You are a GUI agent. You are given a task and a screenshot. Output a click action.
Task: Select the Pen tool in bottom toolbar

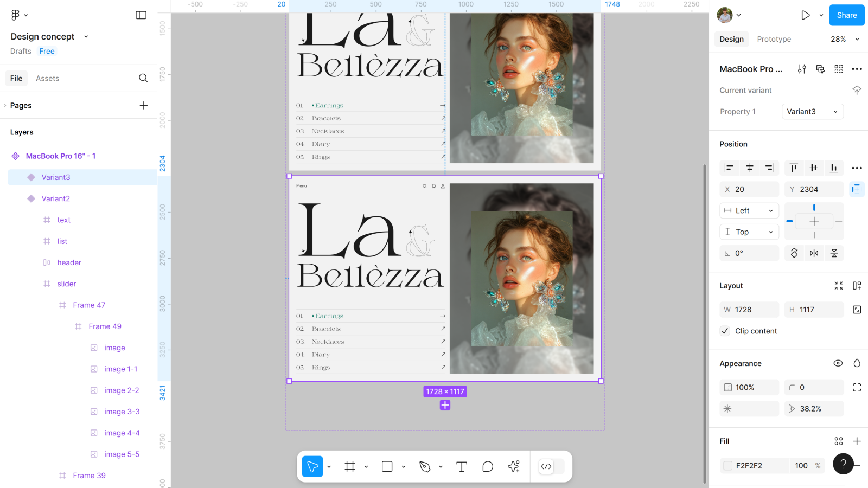click(x=425, y=466)
